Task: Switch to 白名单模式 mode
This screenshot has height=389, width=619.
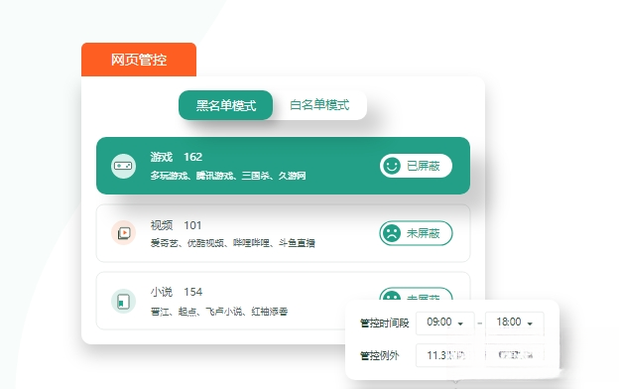Action: (319, 105)
